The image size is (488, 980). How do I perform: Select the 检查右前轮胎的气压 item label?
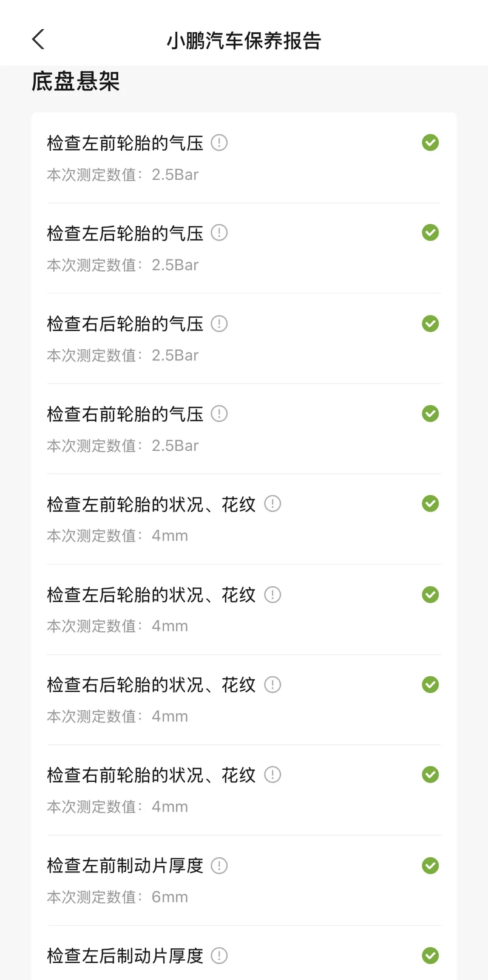pos(125,414)
